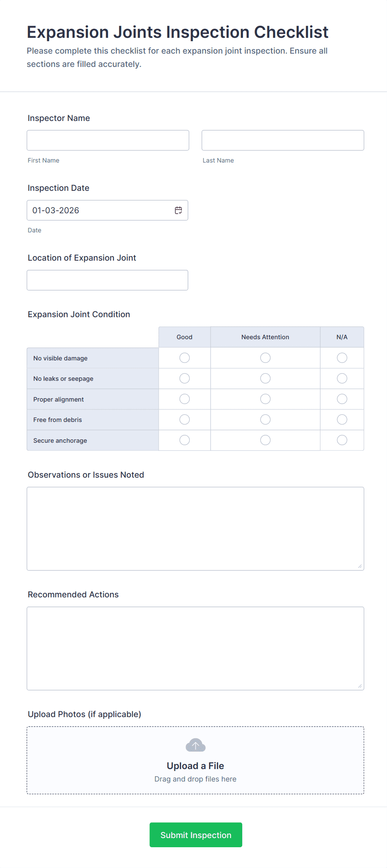Open the calendar date picker icon
Viewport: 387px width, 868px height.
point(178,210)
